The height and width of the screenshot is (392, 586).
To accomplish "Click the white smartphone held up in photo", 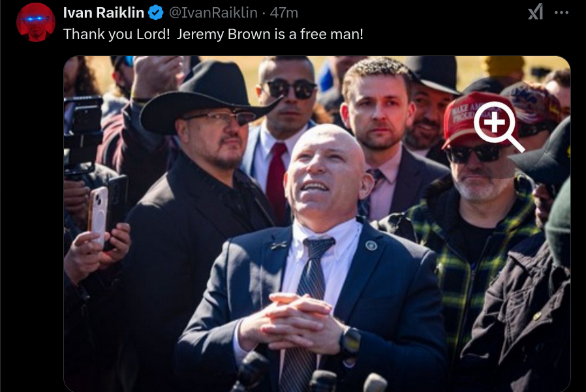I will click(99, 216).
